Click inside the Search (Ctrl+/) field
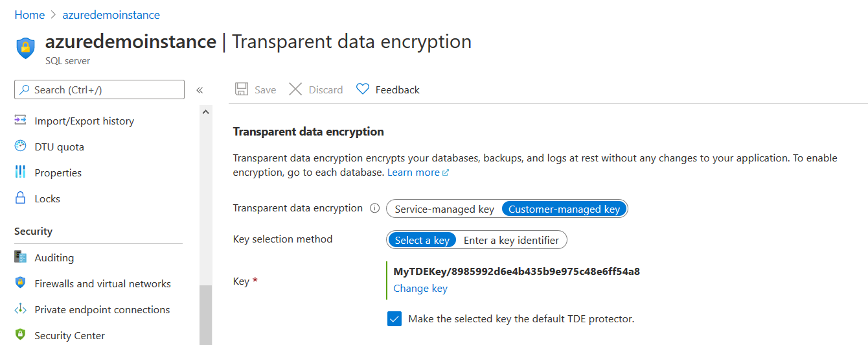The width and height of the screenshot is (868, 345). coord(104,90)
